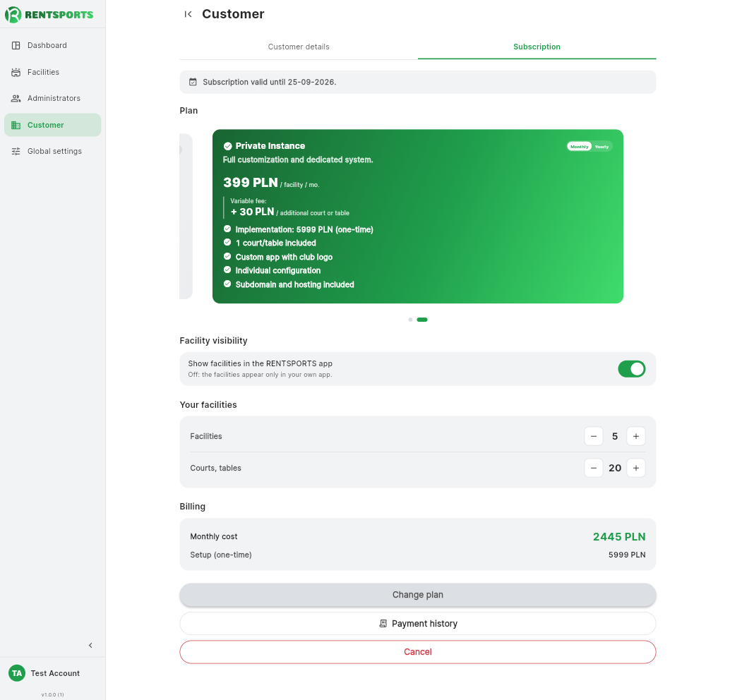
Task: Click the Global settings sliders icon
Action: pos(16,151)
